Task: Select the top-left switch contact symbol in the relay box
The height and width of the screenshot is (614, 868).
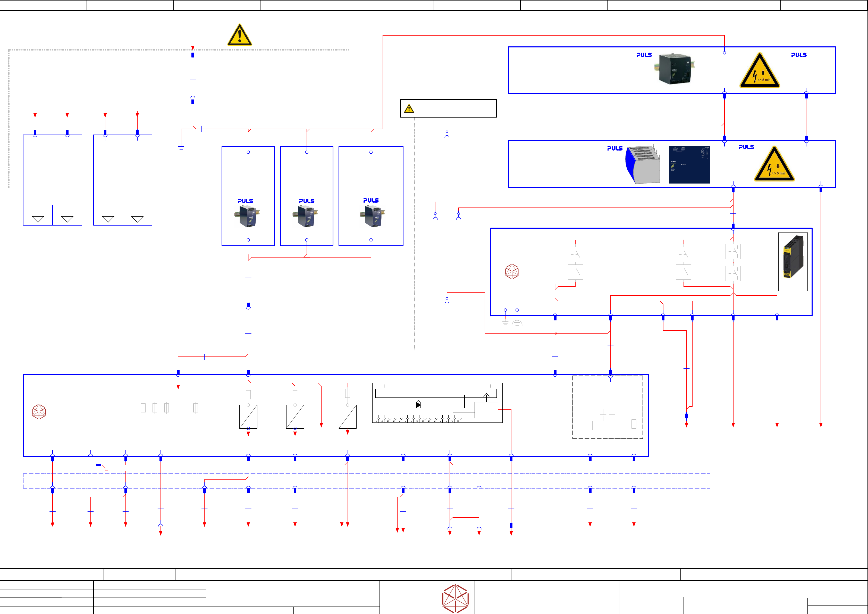Action: coord(575,254)
